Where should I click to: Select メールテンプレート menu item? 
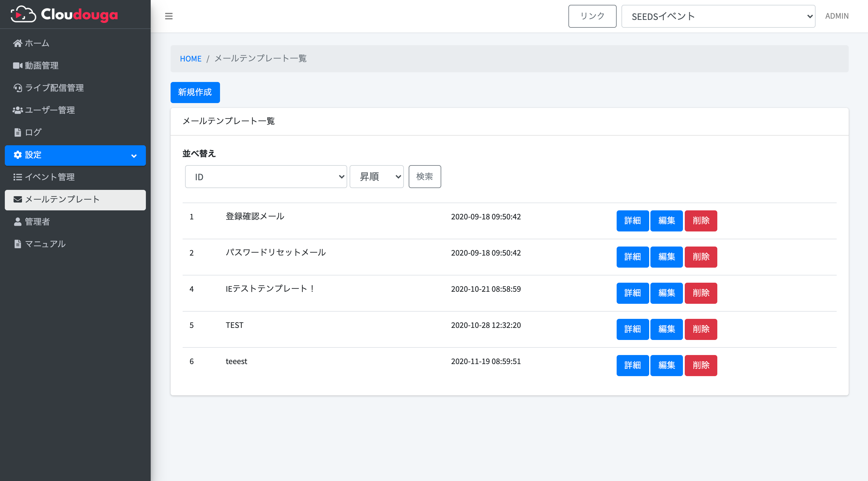(x=75, y=200)
